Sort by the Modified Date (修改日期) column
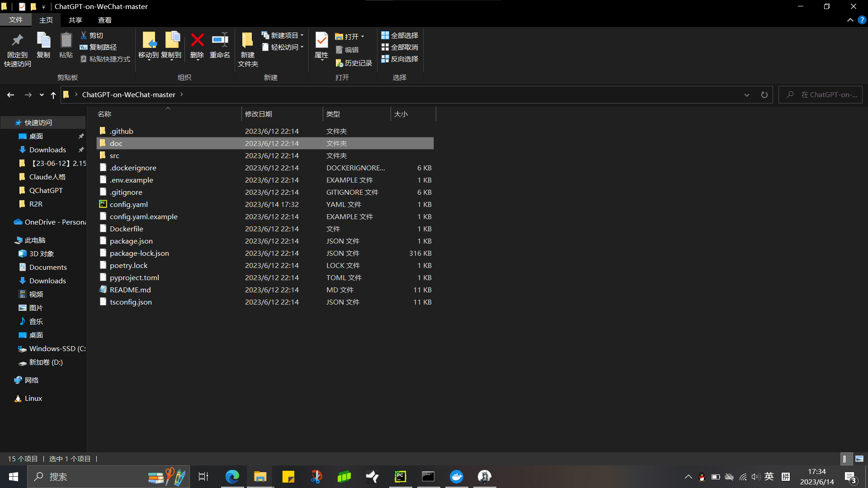868x488 pixels. click(259, 114)
